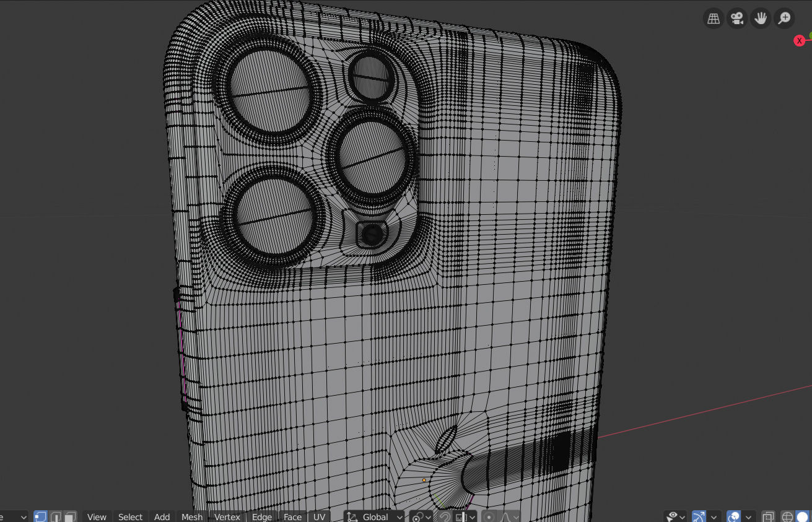812x522 pixels.
Task: Click the magnifier zoom view button
Action: 785,18
